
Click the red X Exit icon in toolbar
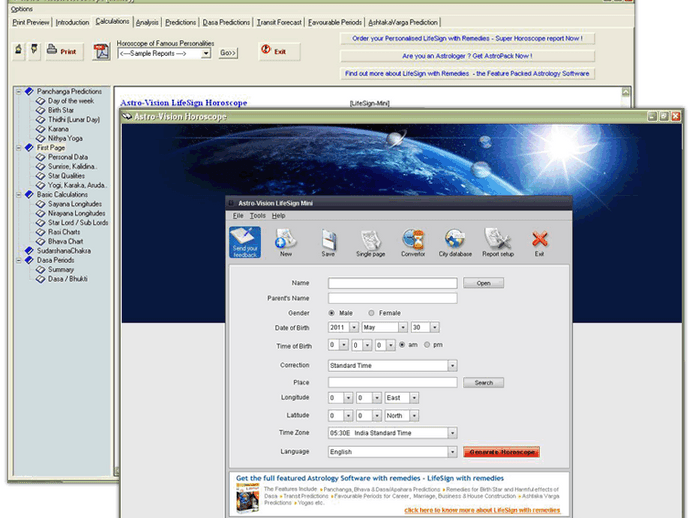[540, 242]
